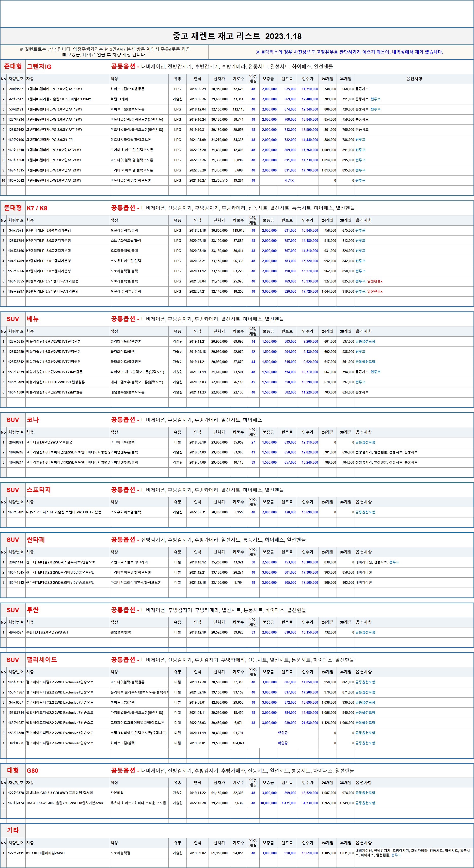Screen dimensions: 474x868
Task: Select plate number '169호9297'
Action: click(x=16, y=291)
